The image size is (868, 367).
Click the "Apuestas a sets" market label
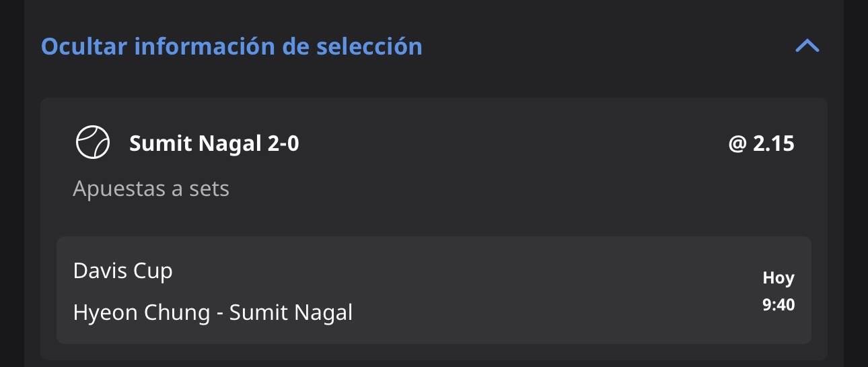pos(151,189)
